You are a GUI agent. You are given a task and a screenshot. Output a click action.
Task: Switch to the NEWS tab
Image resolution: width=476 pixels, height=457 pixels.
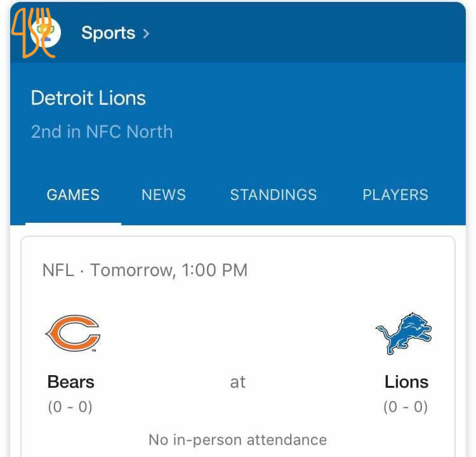(x=164, y=195)
